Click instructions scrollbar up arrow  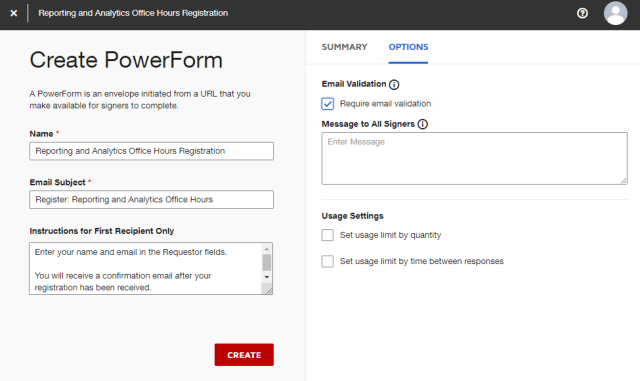coord(267,249)
